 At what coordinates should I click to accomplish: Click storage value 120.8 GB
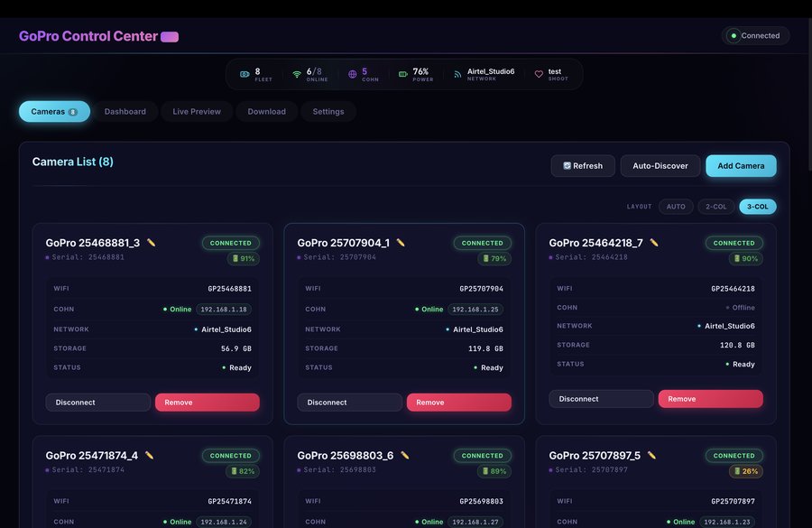[737, 345]
